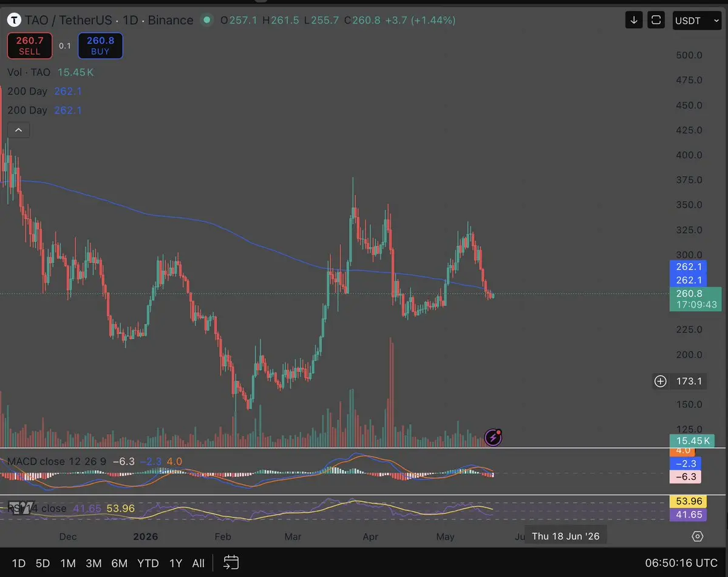Click the 06:50:16 UTC clock
This screenshot has height=577, width=728.
click(681, 563)
